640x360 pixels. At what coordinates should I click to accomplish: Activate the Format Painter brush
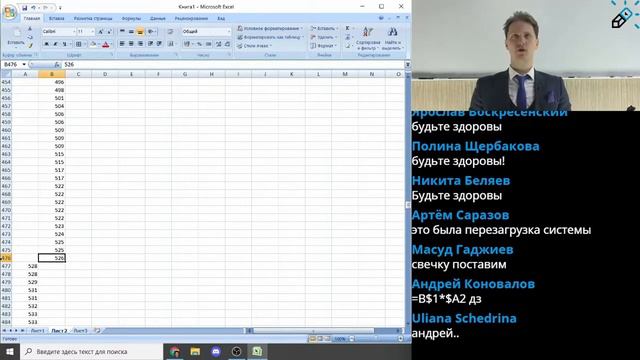(29, 45)
